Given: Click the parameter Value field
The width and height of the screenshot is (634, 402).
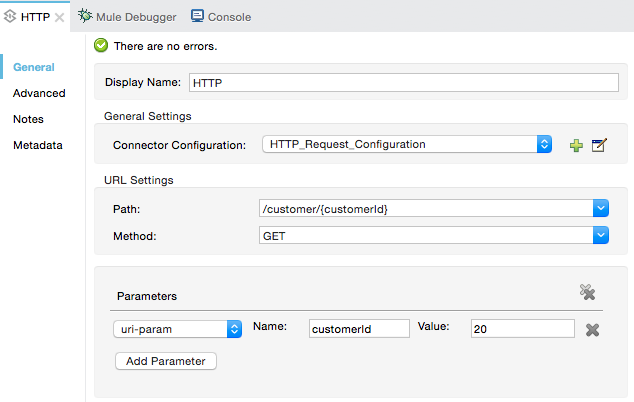Looking at the screenshot, I should click(522, 329).
